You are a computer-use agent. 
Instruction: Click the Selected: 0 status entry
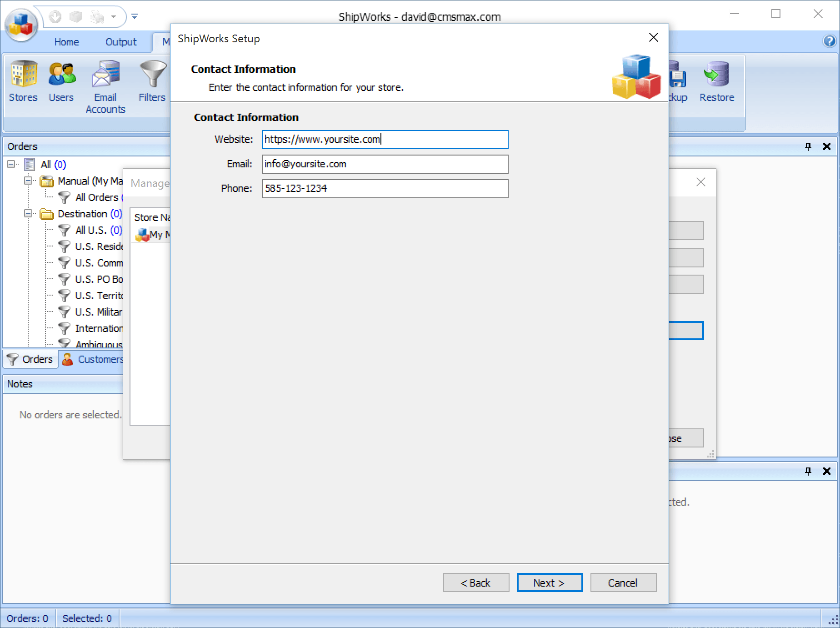click(x=87, y=618)
